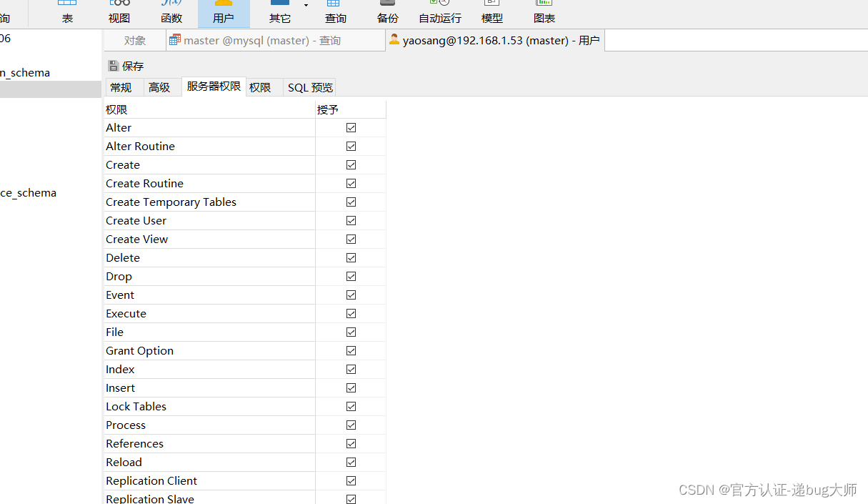Open the SQL 预览 tab
The width and height of the screenshot is (868, 504).
(x=310, y=87)
